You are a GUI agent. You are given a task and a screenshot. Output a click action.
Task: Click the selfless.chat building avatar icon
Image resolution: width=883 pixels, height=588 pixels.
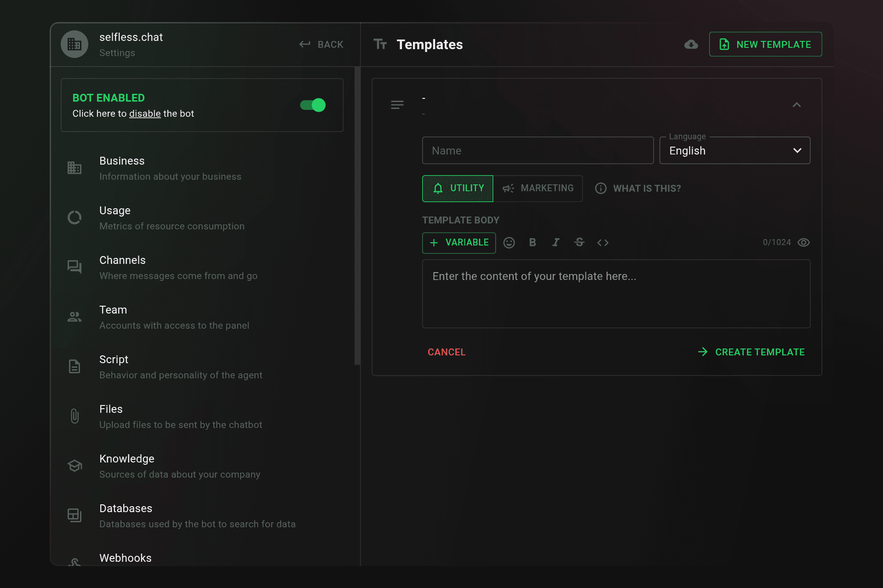[x=75, y=44]
